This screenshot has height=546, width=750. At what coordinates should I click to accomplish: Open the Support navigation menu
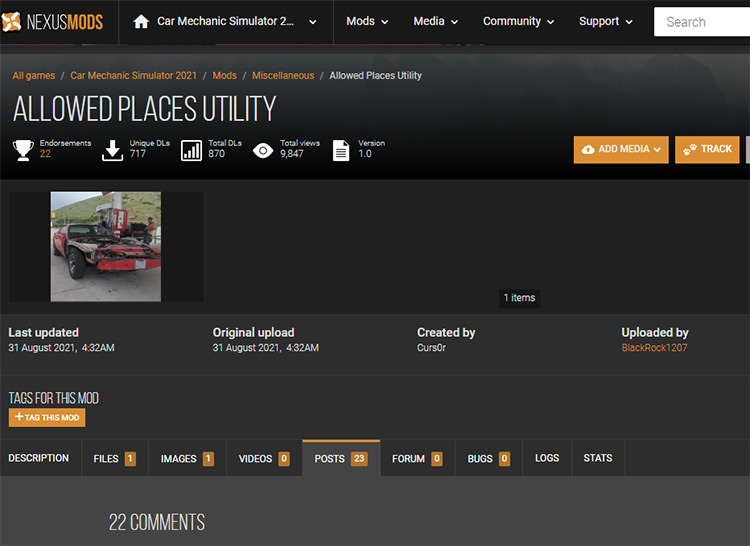click(x=606, y=22)
